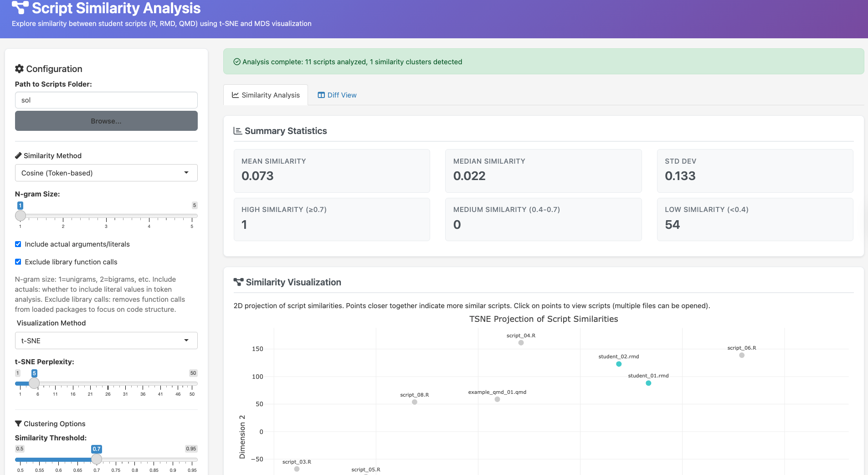Click the funnel icon next to Clustering Options
Screen dimensions: 868x475
(x=19, y=423)
